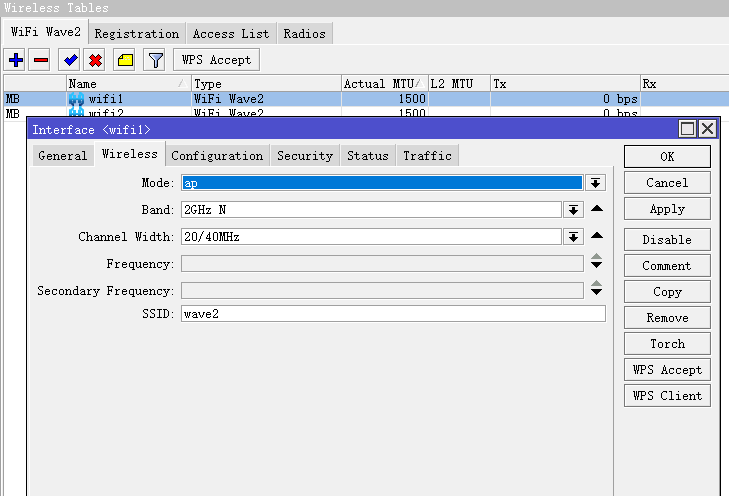The image size is (729, 496).
Task: Open the Channel Width dropdown
Action: pyautogui.click(x=573, y=237)
